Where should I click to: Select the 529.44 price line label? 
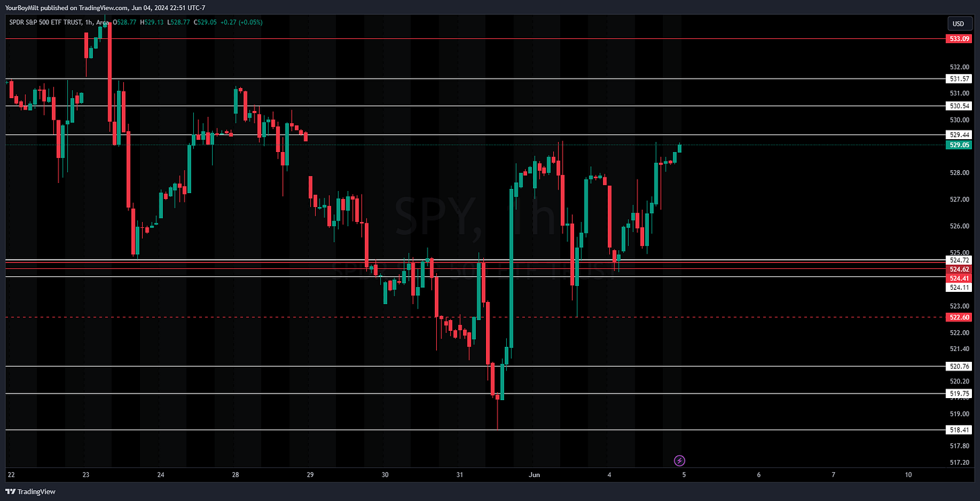click(958, 135)
